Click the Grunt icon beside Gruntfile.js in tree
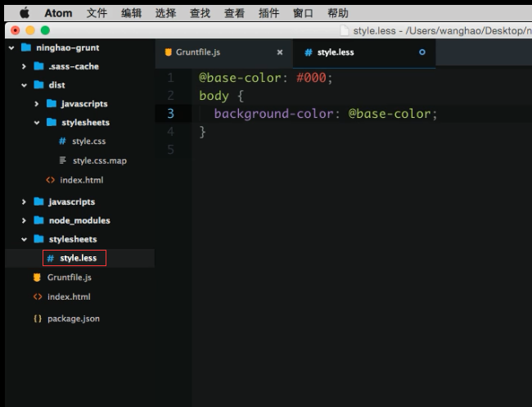 pyautogui.click(x=37, y=278)
